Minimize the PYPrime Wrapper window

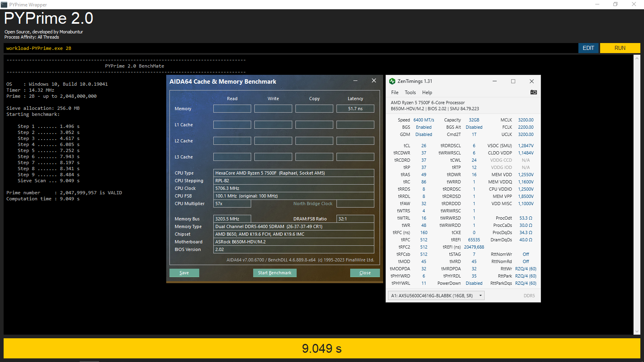[597, 4]
